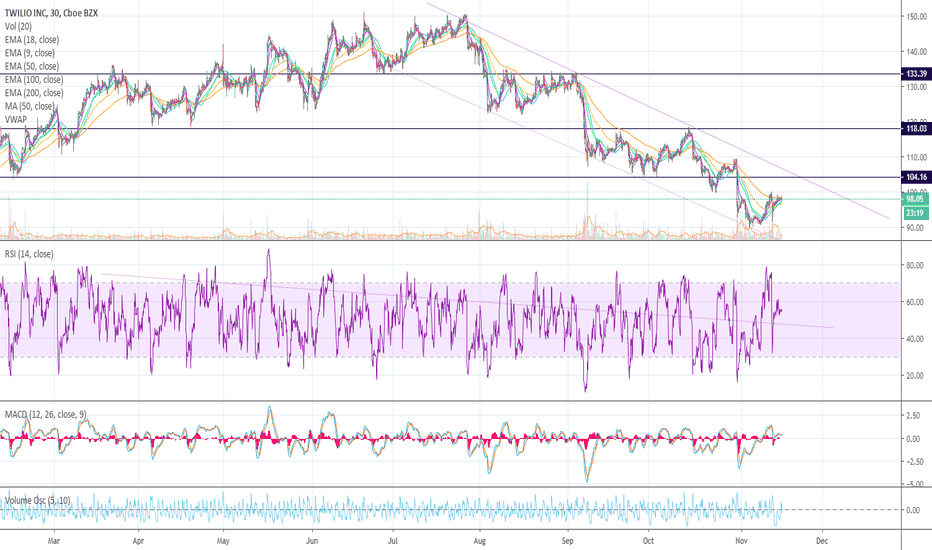The image size is (932, 550).
Task: Click the 23:19 bar countdown label
Action: pos(915,213)
